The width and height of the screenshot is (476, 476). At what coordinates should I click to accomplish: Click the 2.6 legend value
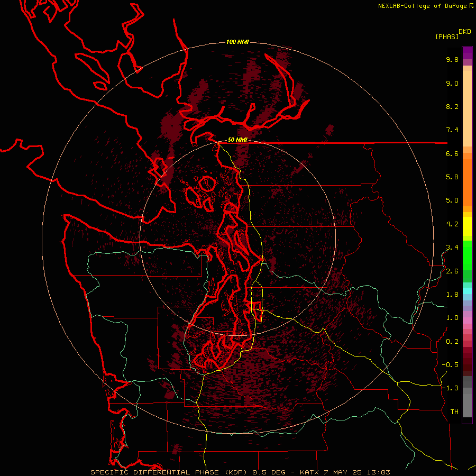[x=452, y=271]
